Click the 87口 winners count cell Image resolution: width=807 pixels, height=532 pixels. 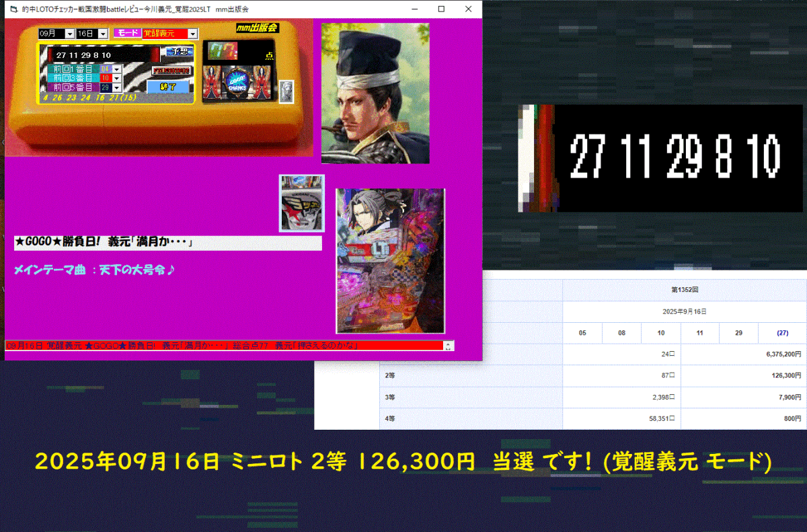pos(621,376)
